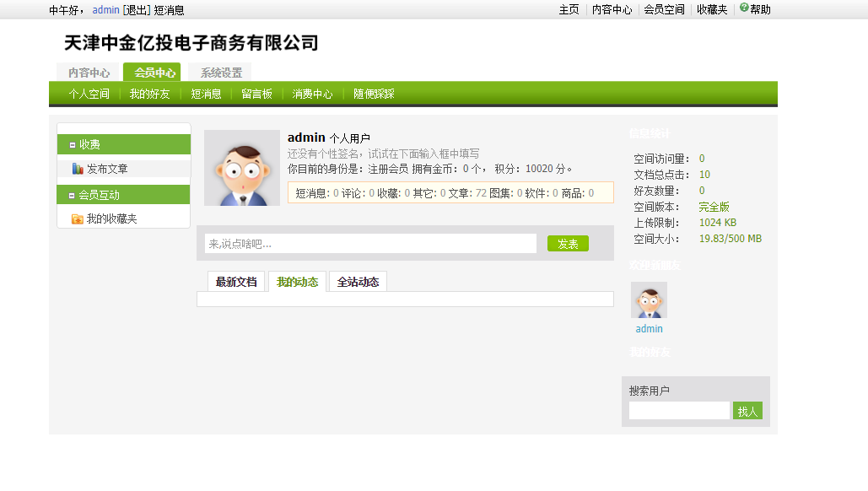Click the 退出 logout link
This screenshot has width=868, height=491.
[136, 10]
